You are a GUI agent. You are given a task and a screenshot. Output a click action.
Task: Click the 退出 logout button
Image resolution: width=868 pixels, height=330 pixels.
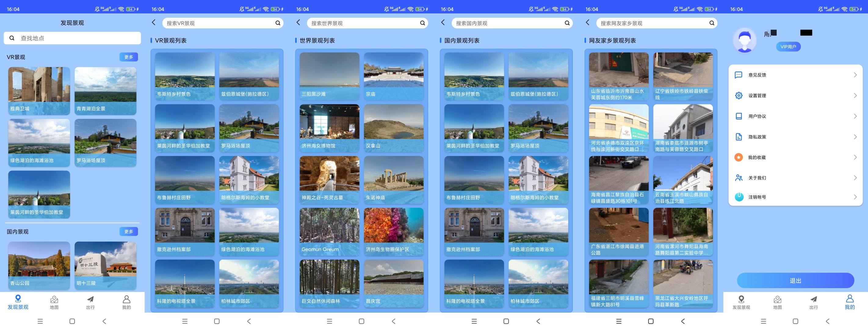click(x=795, y=280)
